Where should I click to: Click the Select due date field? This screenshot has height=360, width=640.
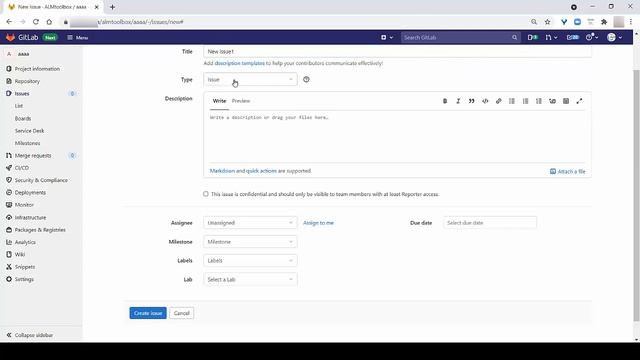(x=490, y=223)
